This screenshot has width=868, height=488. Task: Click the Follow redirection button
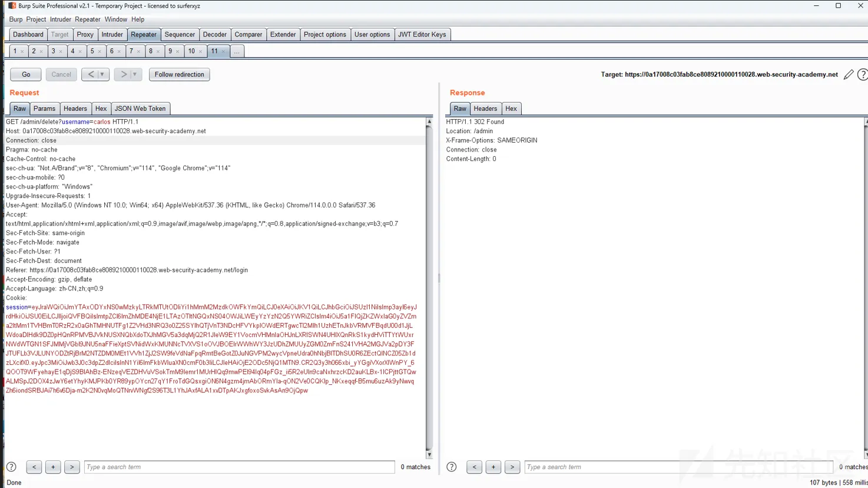(179, 74)
